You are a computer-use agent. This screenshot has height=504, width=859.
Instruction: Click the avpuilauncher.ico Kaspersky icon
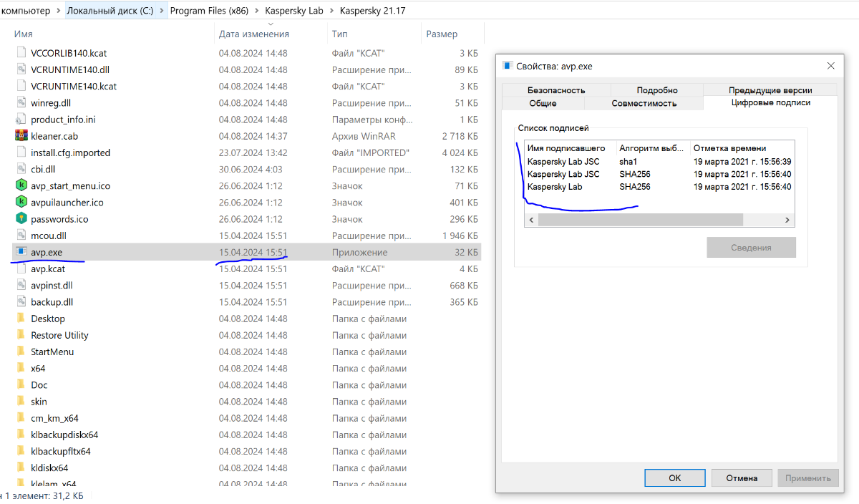[x=21, y=203]
